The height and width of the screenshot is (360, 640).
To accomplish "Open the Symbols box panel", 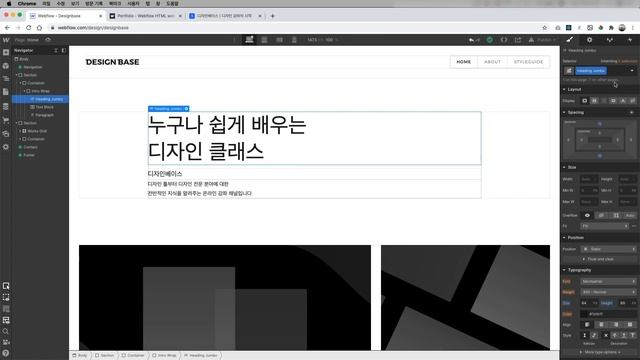I will coord(6,66).
